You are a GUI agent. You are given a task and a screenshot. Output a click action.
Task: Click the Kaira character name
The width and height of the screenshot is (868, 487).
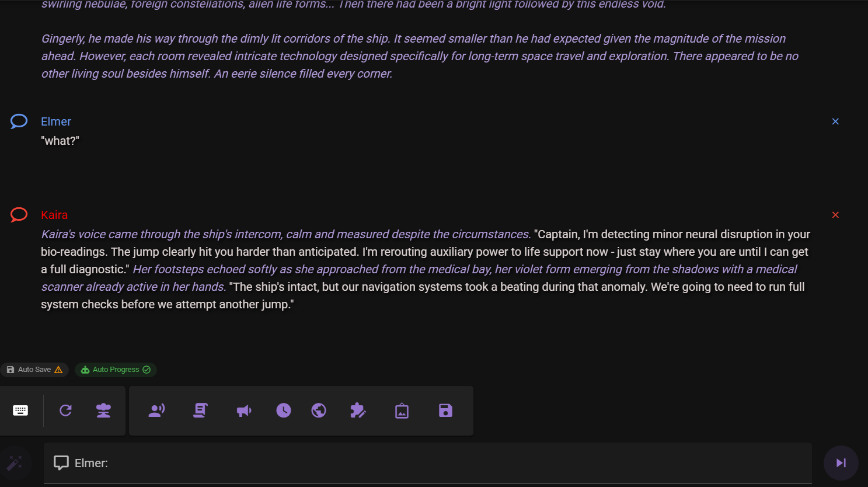[x=54, y=215]
